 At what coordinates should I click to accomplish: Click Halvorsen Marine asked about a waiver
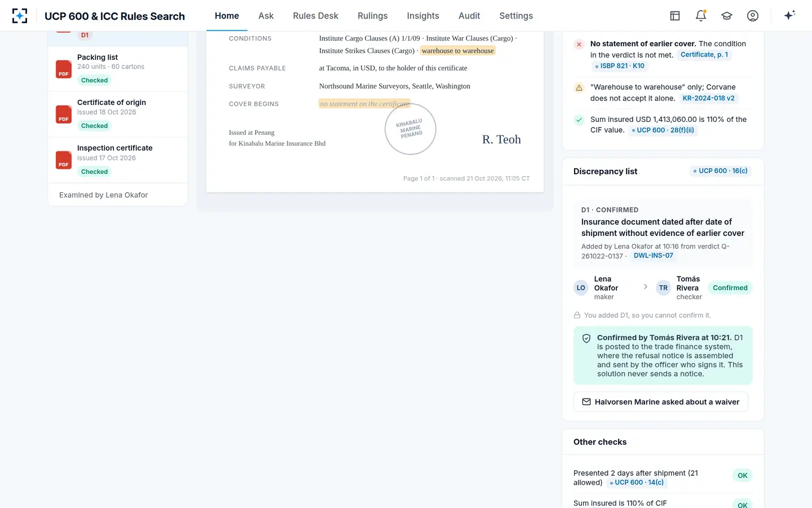[661, 402]
